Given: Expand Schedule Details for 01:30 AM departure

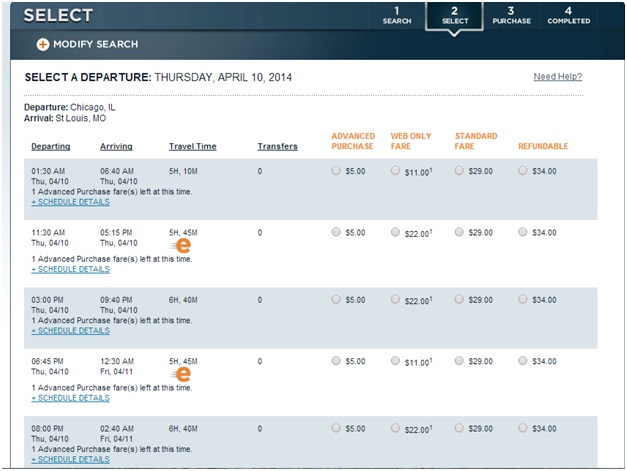Looking at the screenshot, I should click(x=70, y=202).
